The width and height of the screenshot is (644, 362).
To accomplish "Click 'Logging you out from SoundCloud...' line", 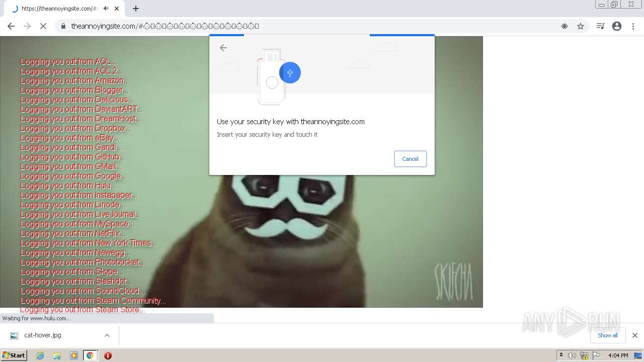I will tap(83, 291).
